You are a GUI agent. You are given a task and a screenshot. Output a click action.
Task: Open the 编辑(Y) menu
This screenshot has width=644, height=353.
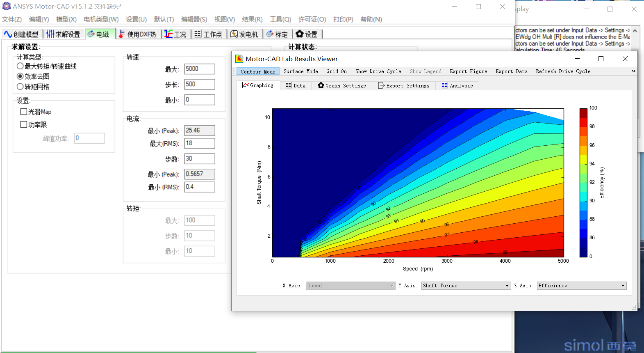39,19
